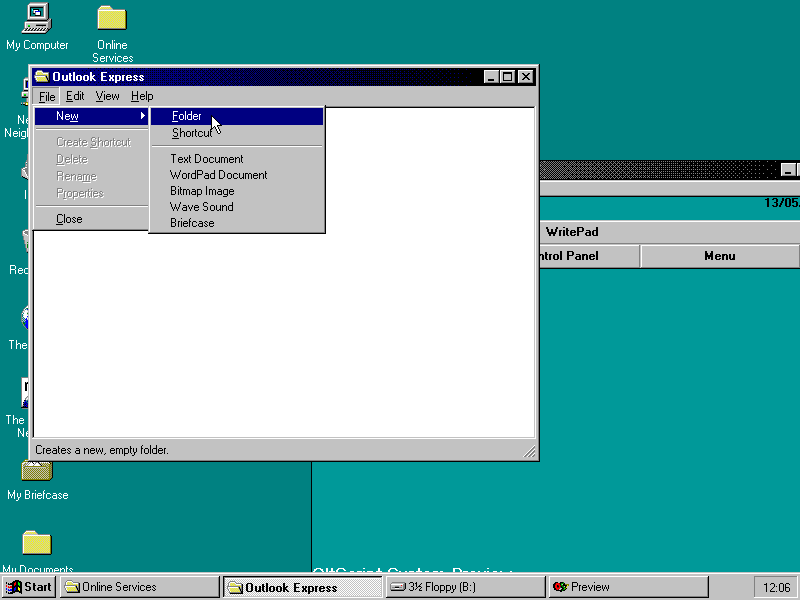Open the Help menu
The width and height of the screenshot is (800, 600).
(x=142, y=96)
